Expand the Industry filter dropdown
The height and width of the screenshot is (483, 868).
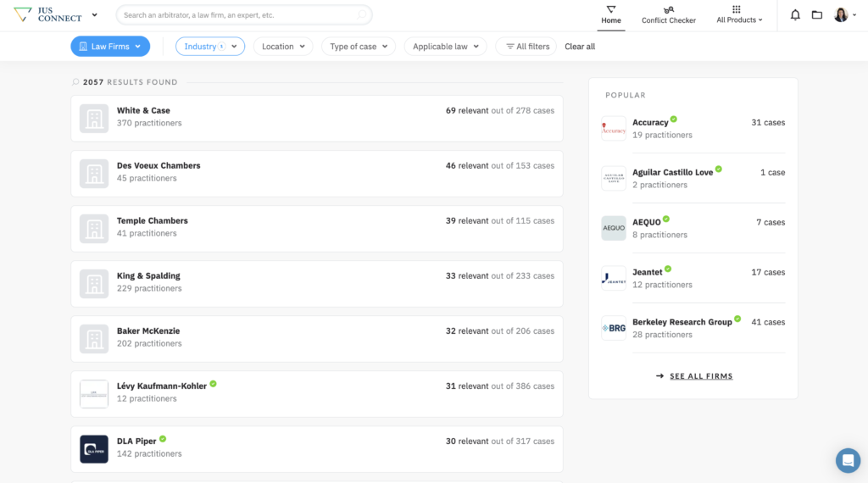point(210,47)
